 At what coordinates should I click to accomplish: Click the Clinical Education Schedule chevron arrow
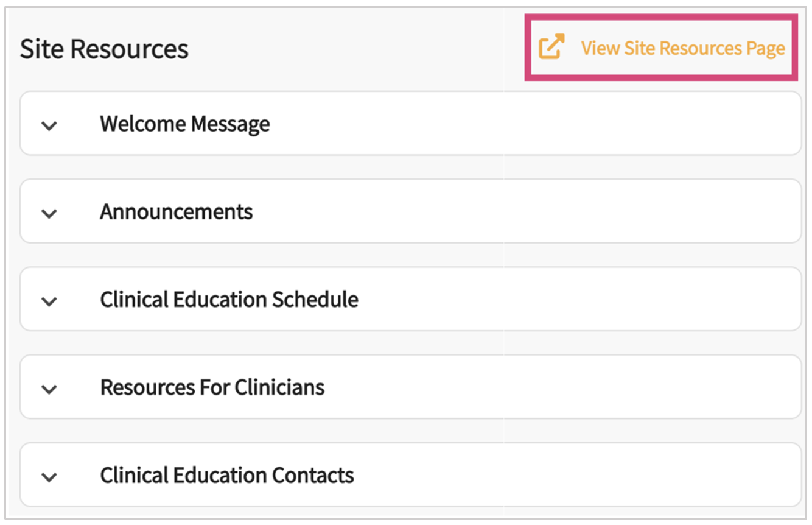tap(49, 301)
